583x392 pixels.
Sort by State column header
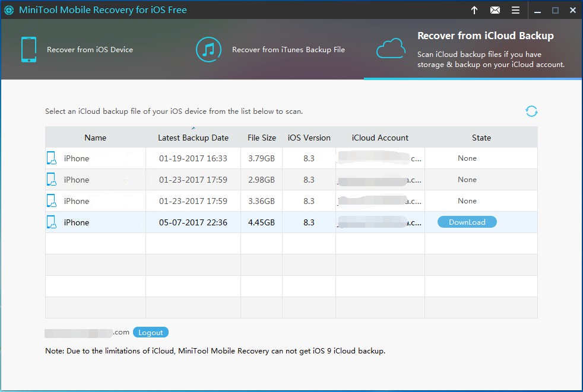coord(481,138)
